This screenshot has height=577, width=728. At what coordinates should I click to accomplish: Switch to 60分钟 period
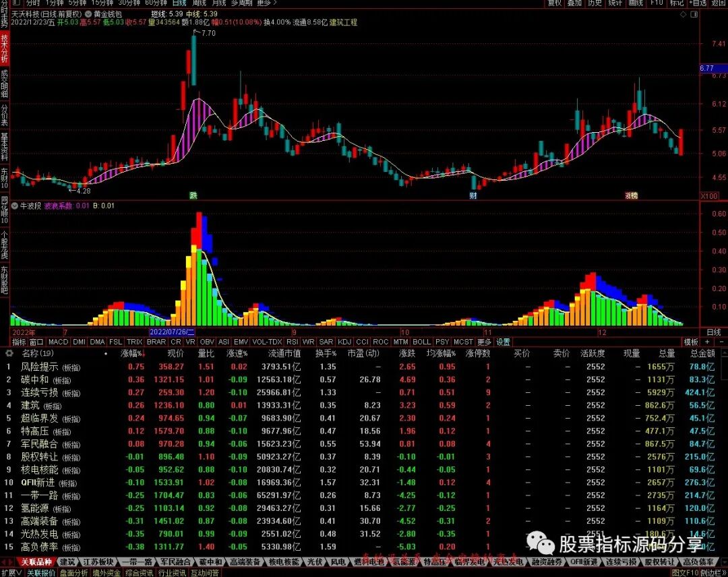[156, 3]
